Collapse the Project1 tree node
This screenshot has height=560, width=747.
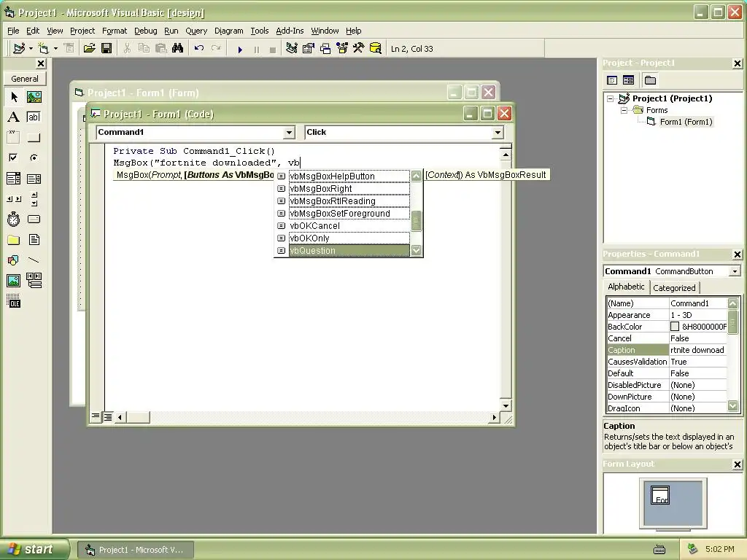click(x=611, y=98)
